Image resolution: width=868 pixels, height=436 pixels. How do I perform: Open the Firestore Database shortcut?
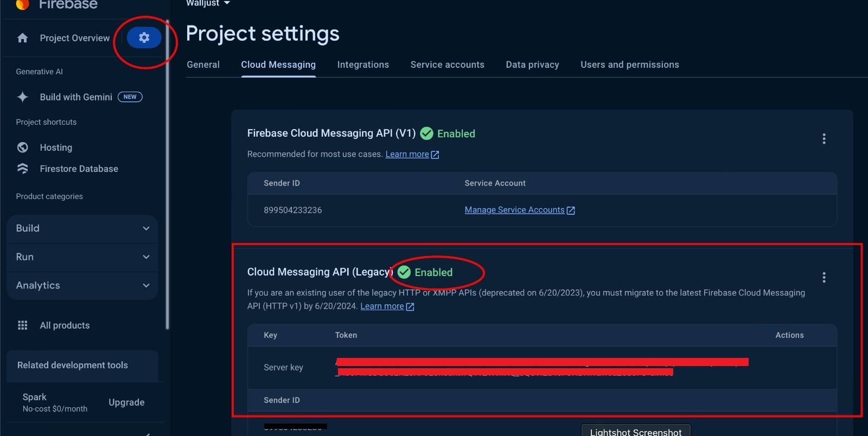(79, 169)
